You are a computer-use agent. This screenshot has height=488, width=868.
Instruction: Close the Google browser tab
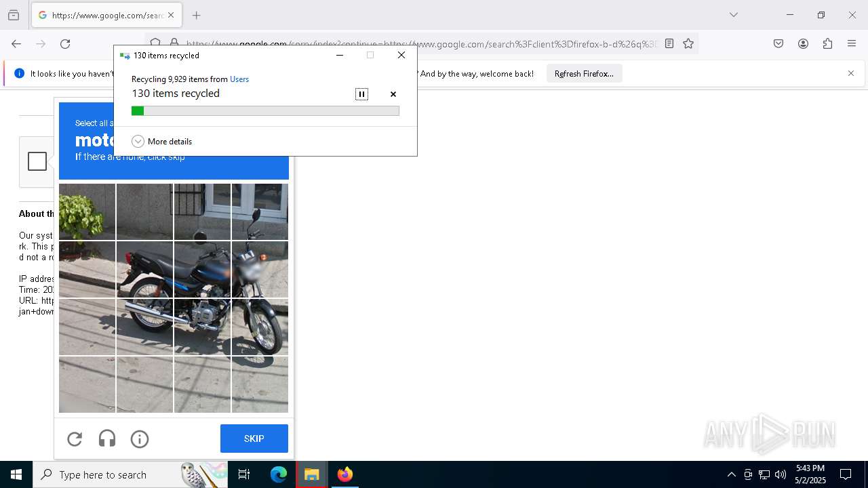[x=171, y=15]
